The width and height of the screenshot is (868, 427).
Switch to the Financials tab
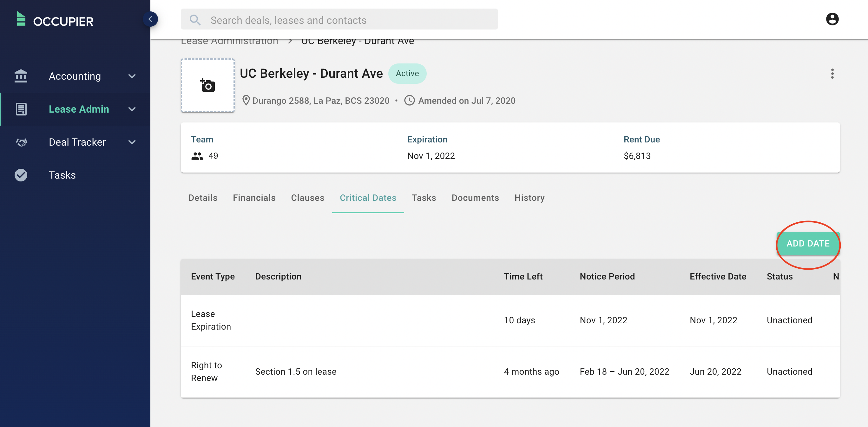(254, 198)
